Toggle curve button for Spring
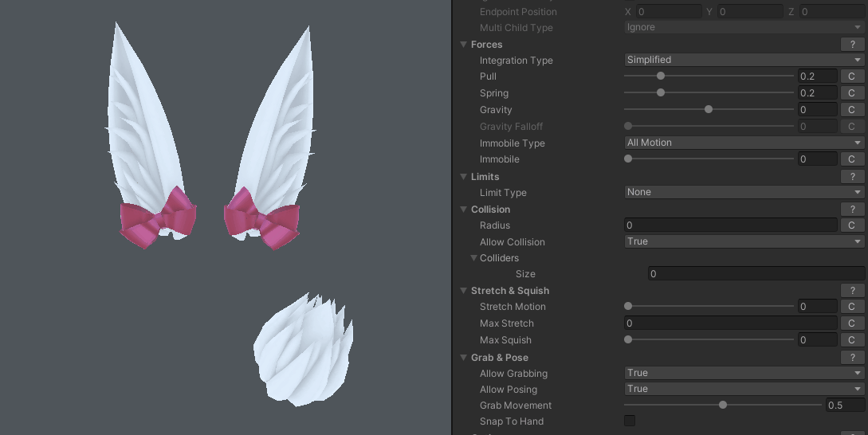 [x=851, y=93]
